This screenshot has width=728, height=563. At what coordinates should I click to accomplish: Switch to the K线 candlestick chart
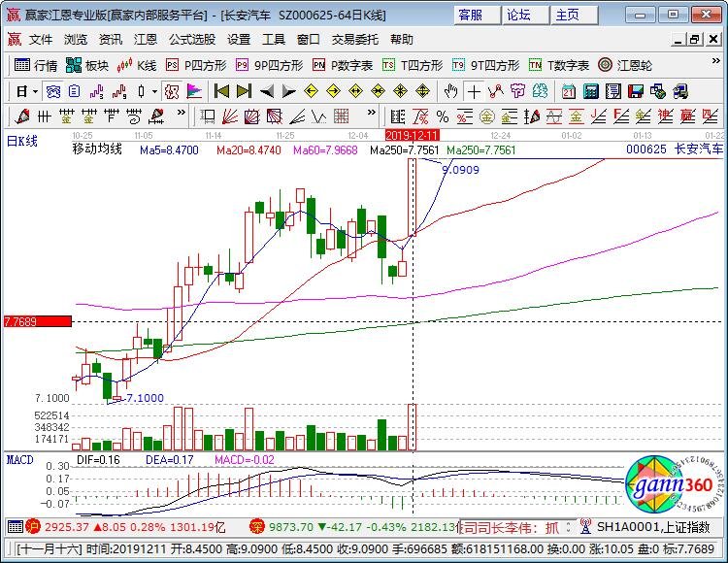tap(137, 65)
